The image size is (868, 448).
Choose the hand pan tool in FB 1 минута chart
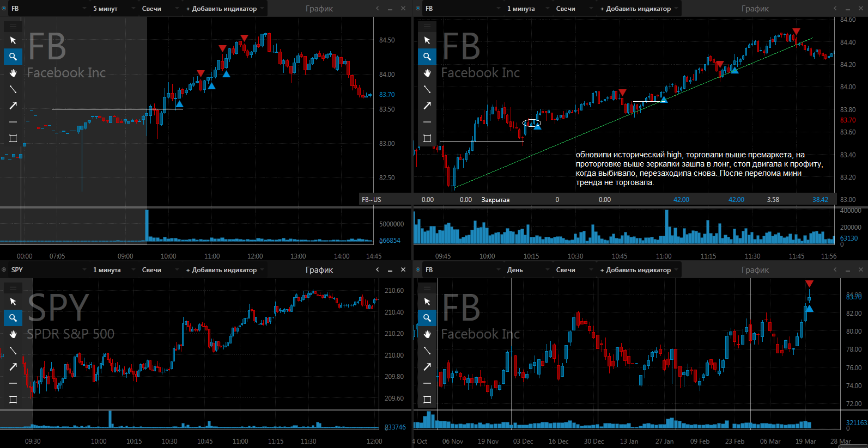pos(427,73)
